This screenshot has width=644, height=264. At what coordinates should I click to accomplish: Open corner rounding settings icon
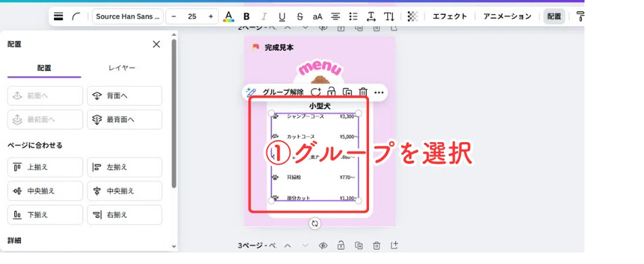(x=76, y=16)
